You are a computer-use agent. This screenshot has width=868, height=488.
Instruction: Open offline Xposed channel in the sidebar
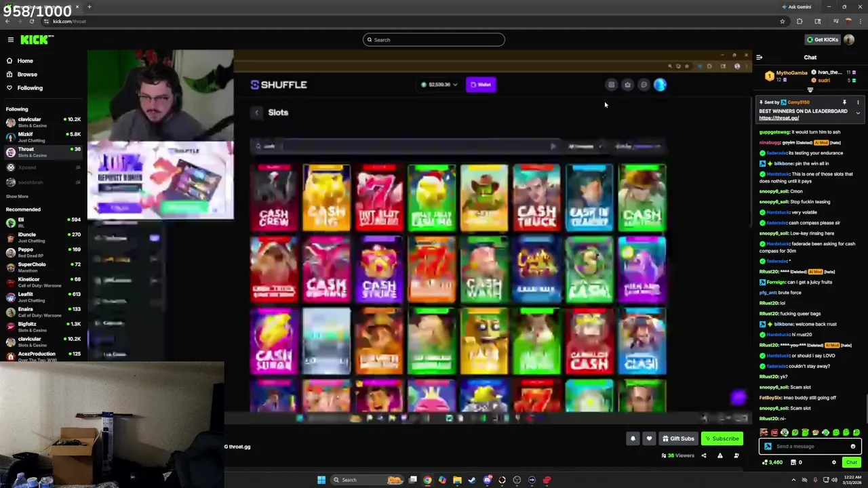coord(43,167)
